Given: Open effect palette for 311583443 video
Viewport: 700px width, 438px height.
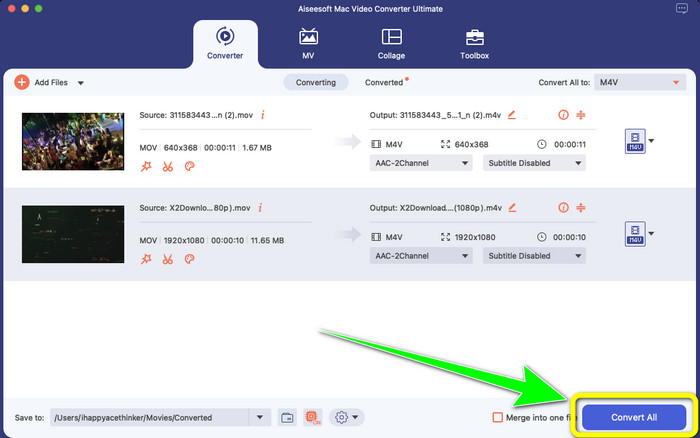Looking at the screenshot, I should pyautogui.click(x=189, y=167).
